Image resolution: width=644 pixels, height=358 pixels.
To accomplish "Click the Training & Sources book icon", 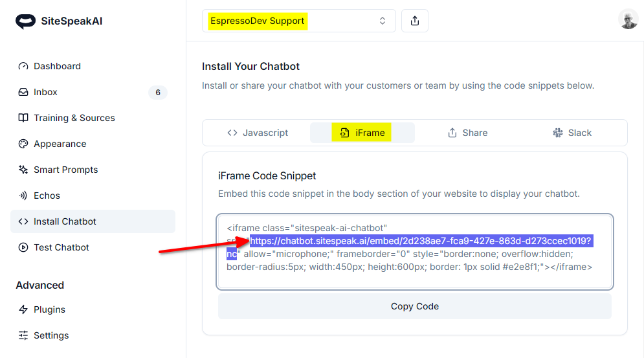I will coord(23,118).
